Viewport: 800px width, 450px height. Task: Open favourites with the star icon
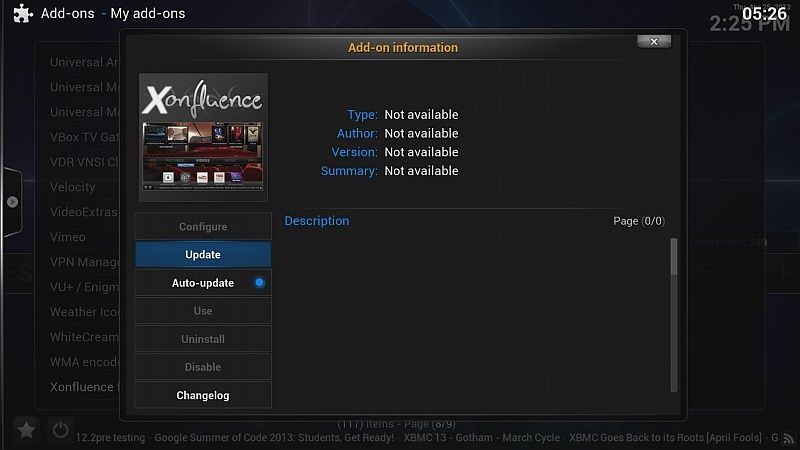(26, 430)
